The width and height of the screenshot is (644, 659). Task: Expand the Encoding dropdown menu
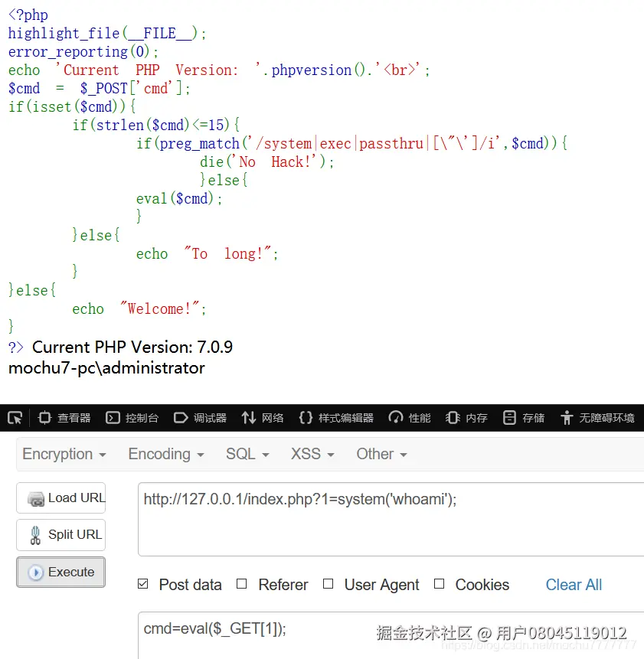tap(166, 454)
